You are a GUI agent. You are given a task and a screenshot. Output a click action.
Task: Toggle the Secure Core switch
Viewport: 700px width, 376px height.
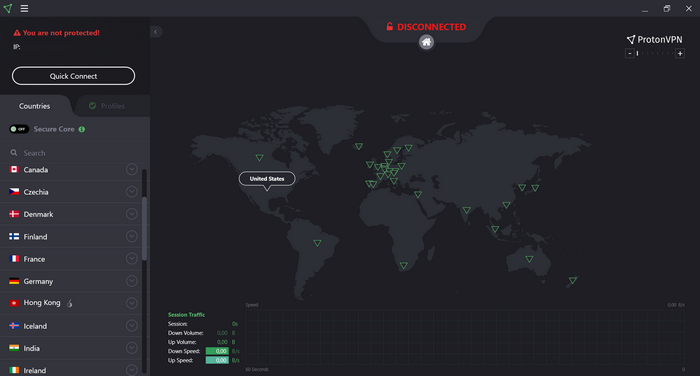pos(19,129)
